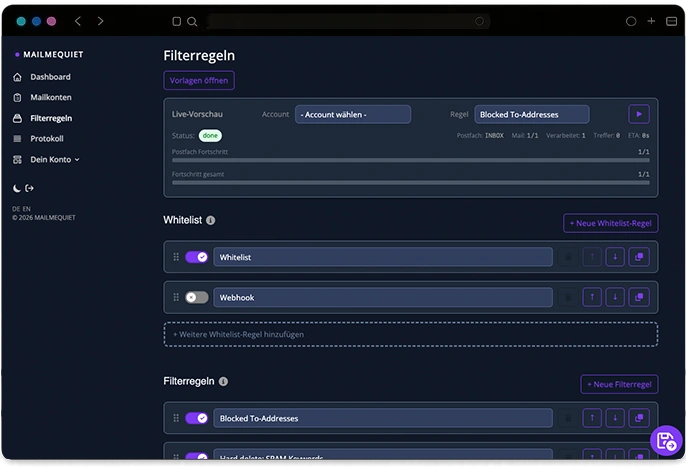The height and width of the screenshot is (467, 686).
Task: Duplicate the Whitelist rule
Action: coord(639,257)
